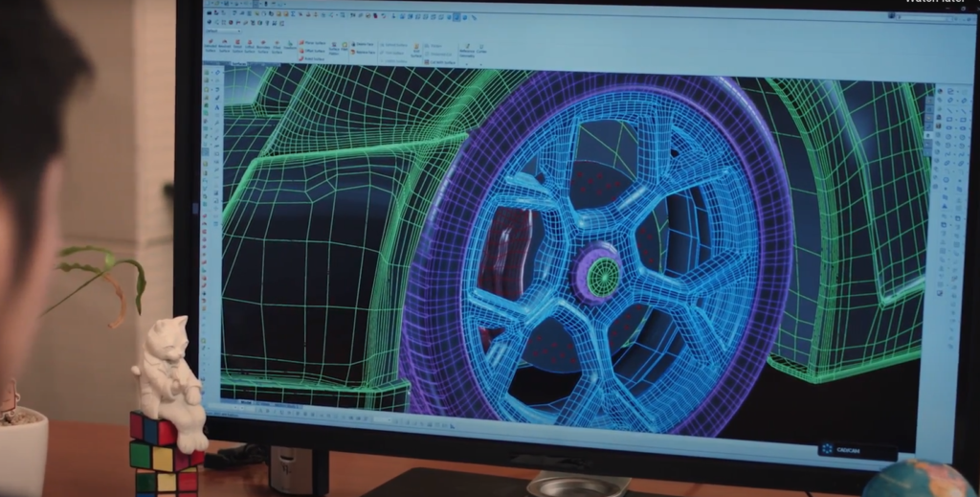Choose the Swept Surface tool
The image size is (980, 497).
[x=237, y=48]
